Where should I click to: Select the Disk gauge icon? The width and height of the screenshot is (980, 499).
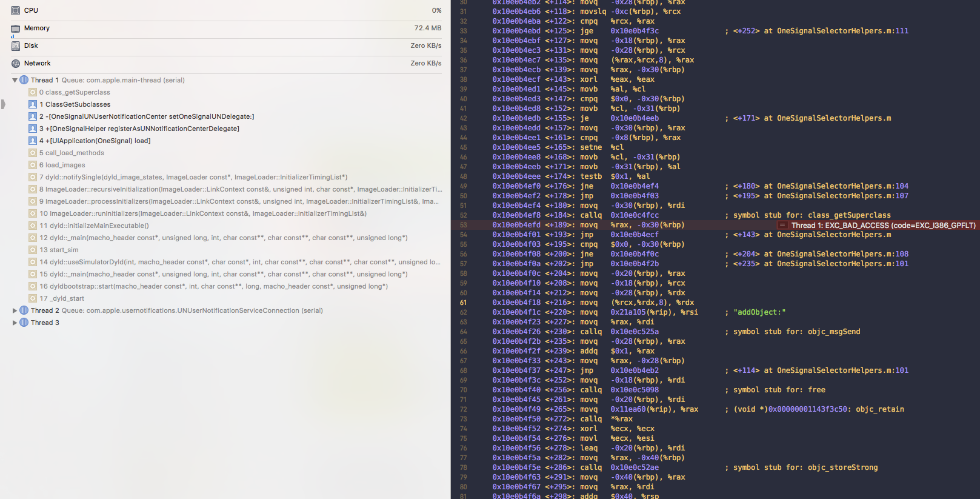coord(16,45)
